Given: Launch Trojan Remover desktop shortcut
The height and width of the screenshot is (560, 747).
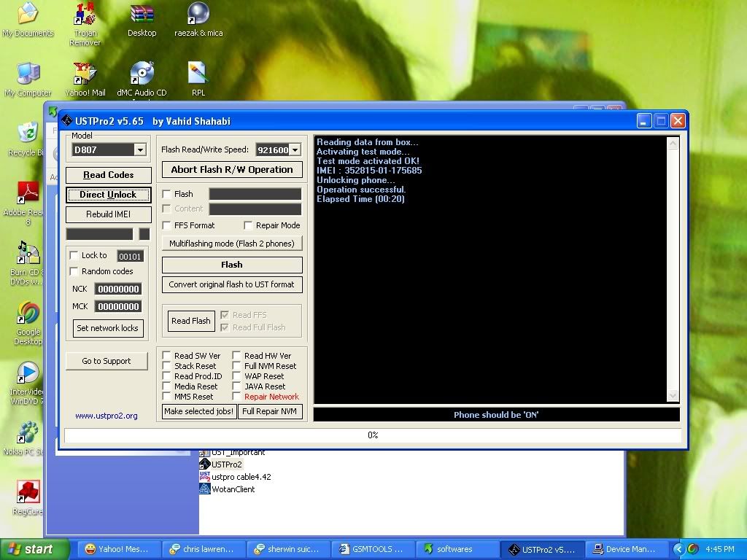Looking at the screenshot, I should (85, 24).
